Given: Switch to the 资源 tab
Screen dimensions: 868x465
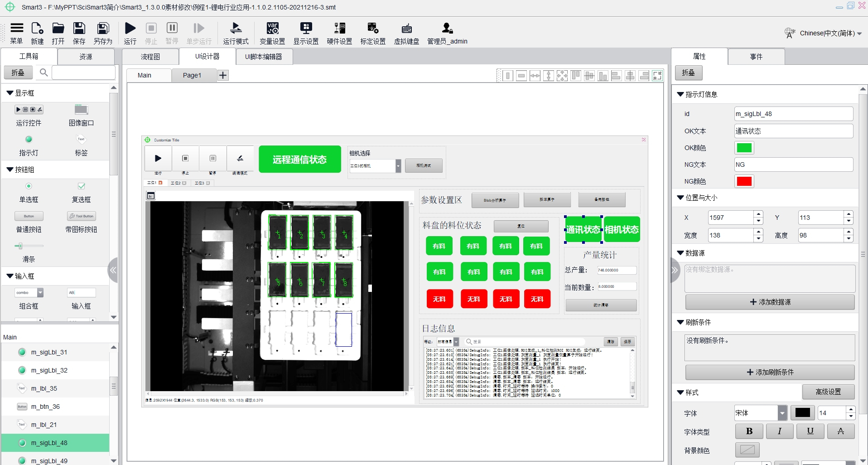Looking at the screenshot, I should 86,57.
